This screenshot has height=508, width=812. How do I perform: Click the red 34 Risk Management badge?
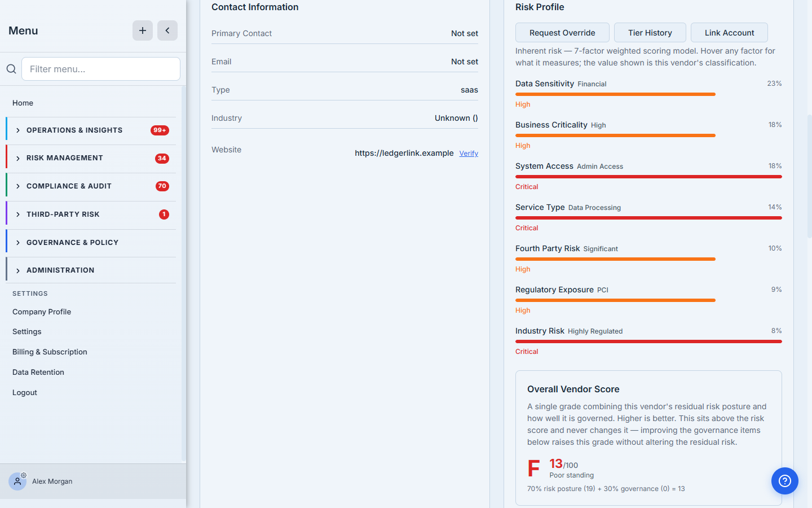[162, 159]
